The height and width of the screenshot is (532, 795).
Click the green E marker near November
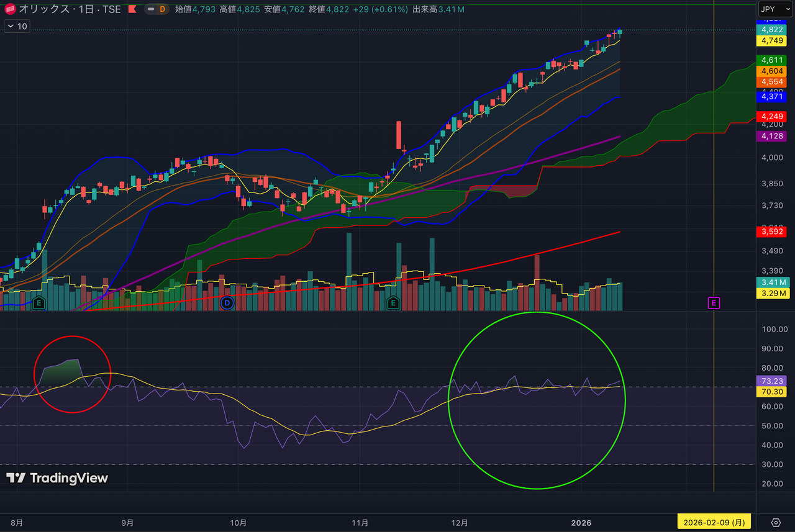pyautogui.click(x=393, y=303)
